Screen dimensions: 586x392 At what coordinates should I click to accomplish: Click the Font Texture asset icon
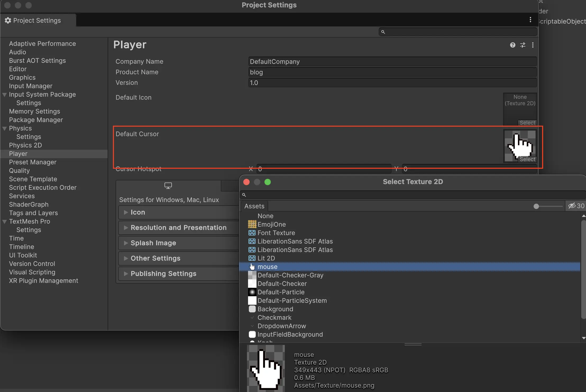pos(252,233)
